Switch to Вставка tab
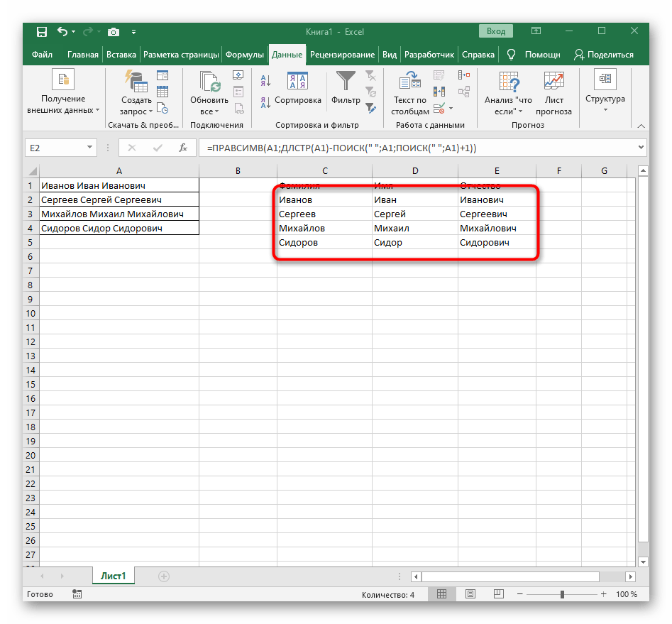The width and height of the screenshot is (672, 624). click(x=121, y=55)
